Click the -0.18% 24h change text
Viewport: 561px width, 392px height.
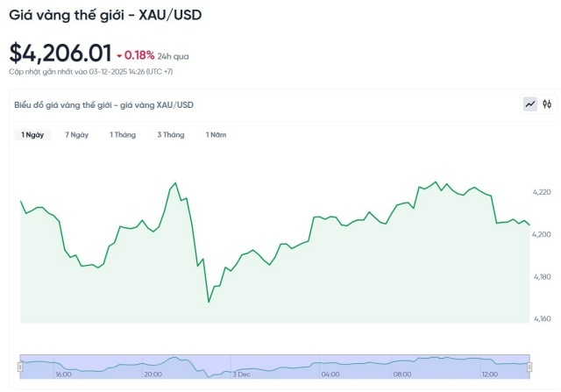tap(140, 55)
